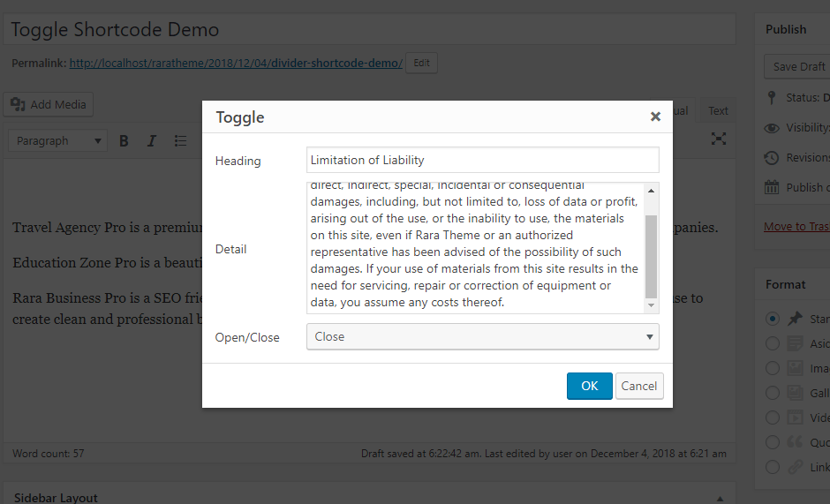Click the Detail textarea scrollbar
This screenshot has width=830, height=504.
(652, 256)
